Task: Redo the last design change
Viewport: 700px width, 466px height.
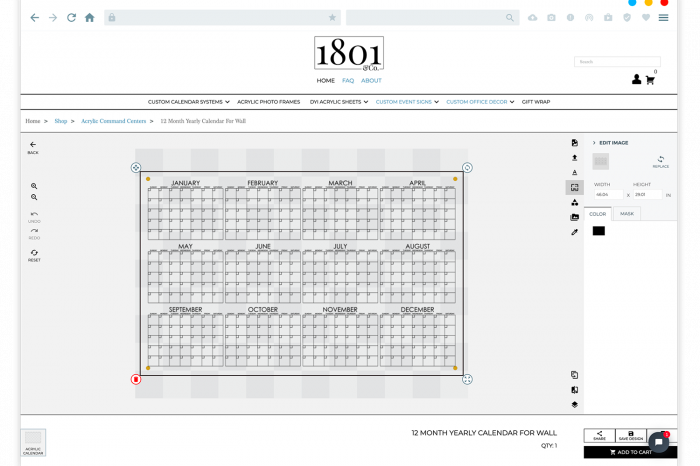Action: tap(34, 233)
